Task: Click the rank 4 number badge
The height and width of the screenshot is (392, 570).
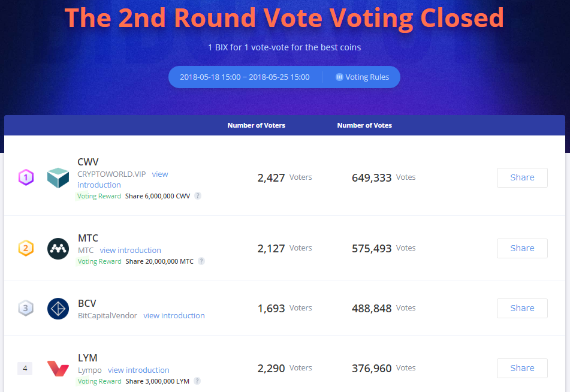Action: coord(25,369)
